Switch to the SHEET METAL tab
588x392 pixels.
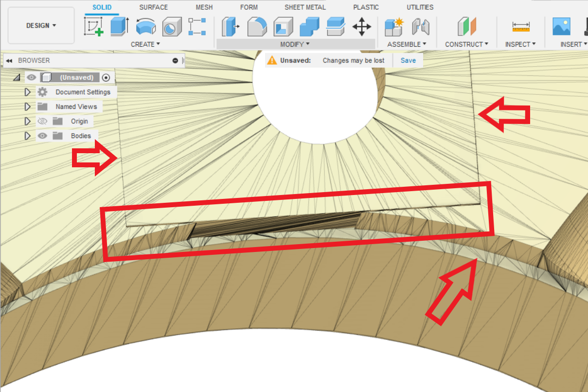coord(305,7)
